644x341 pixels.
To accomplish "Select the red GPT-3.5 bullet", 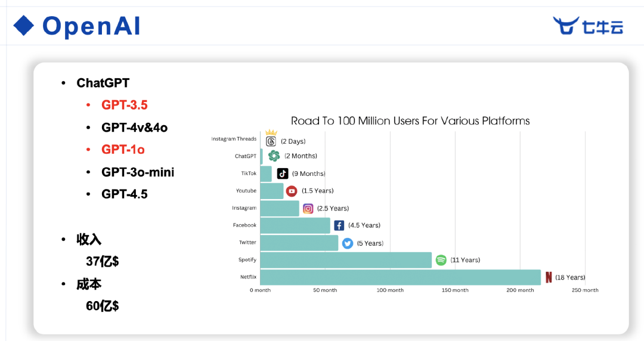I will pyautogui.click(x=125, y=105).
